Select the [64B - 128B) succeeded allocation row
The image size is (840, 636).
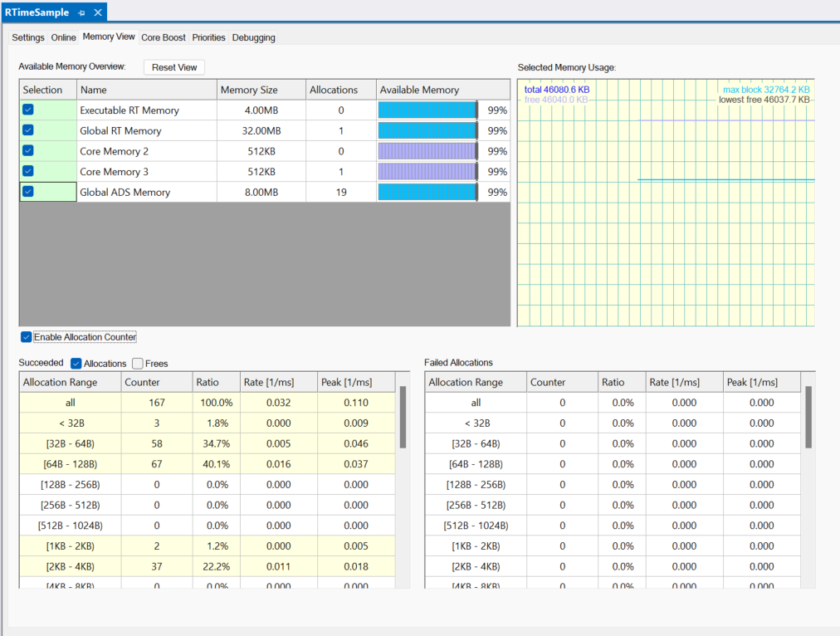click(70, 463)
